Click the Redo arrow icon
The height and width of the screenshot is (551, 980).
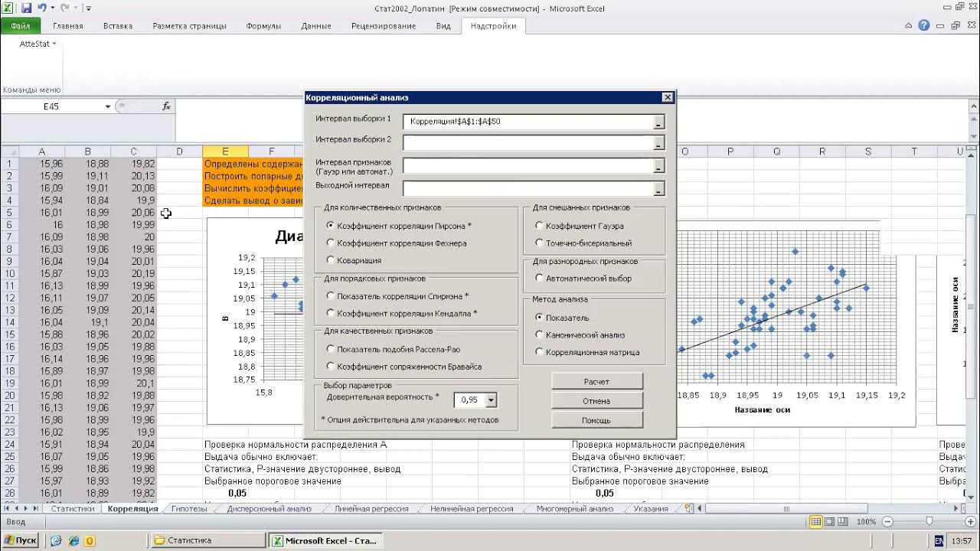click(64, 8)
